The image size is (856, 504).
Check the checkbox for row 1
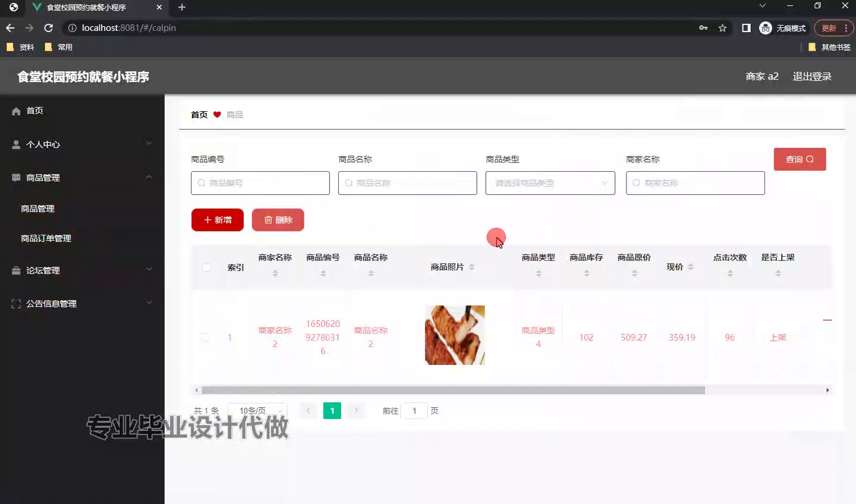click(206, 338)
